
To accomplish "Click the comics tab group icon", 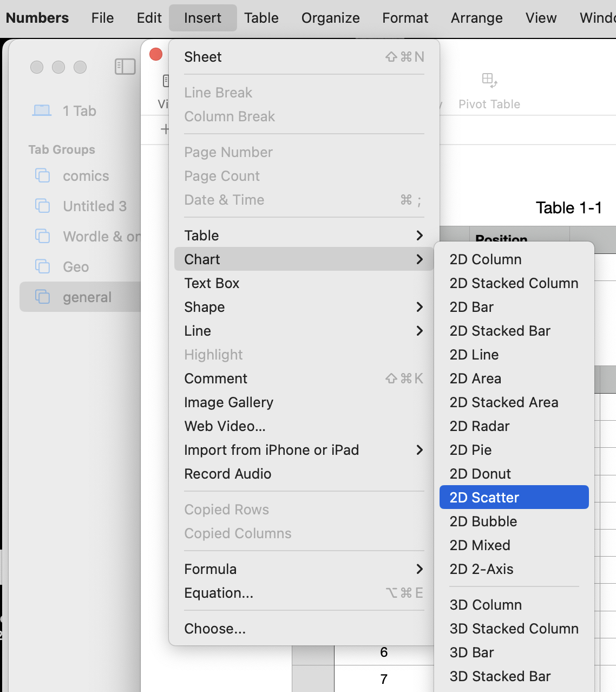I will tap(42, 175).
